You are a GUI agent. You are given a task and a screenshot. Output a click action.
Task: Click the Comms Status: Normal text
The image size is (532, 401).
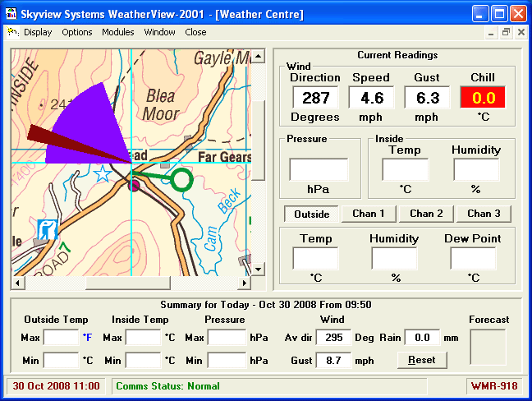coord(167,386)
